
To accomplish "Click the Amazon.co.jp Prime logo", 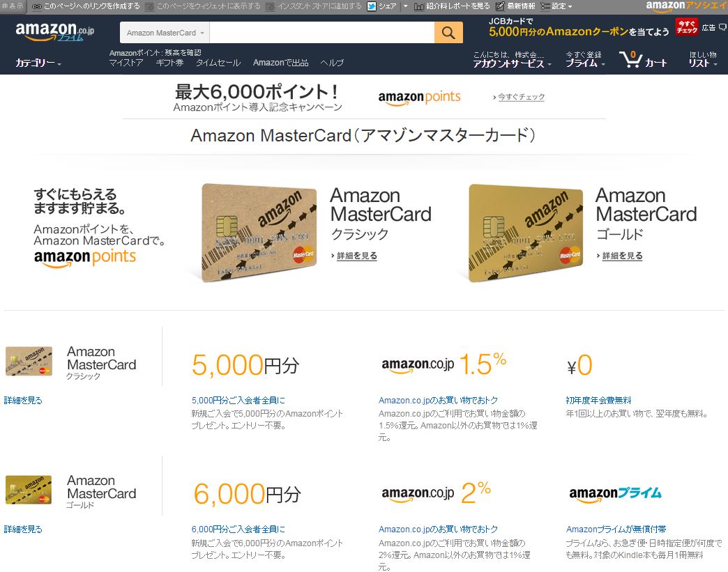I will point(55,31).
